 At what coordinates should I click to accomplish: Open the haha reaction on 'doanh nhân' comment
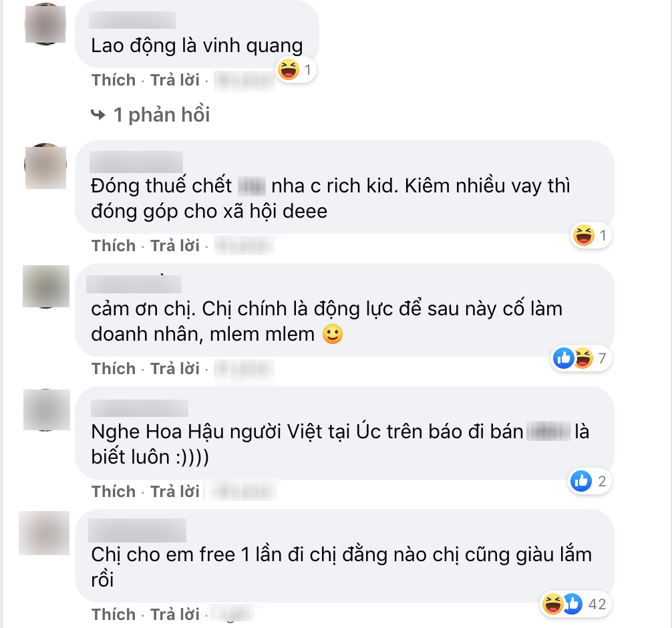584,358
